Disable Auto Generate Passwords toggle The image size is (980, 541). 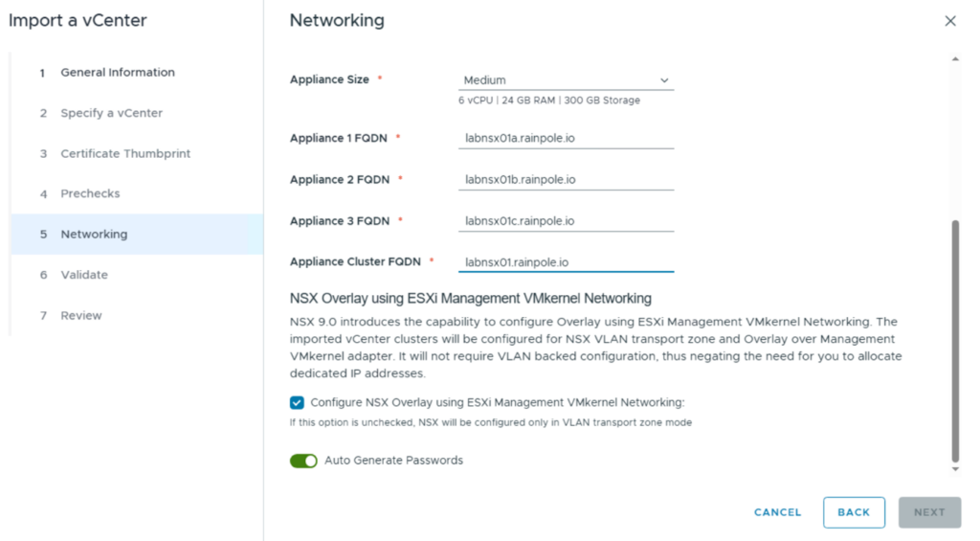[303, 462]
